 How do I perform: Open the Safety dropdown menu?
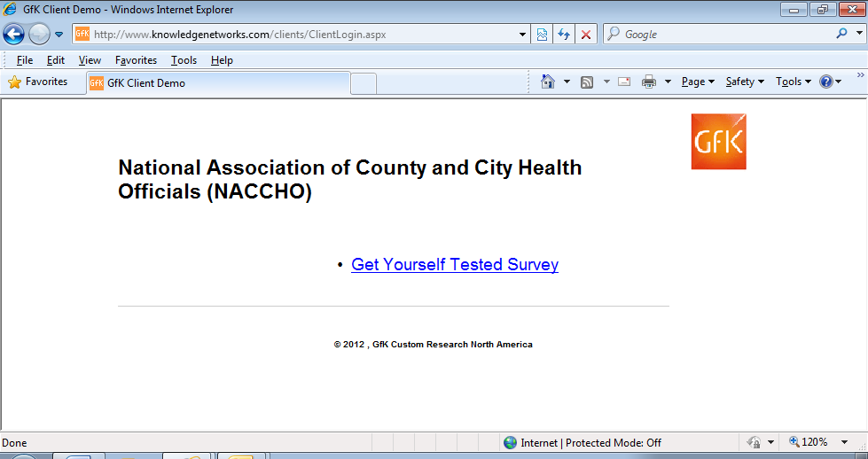(745, 82)
